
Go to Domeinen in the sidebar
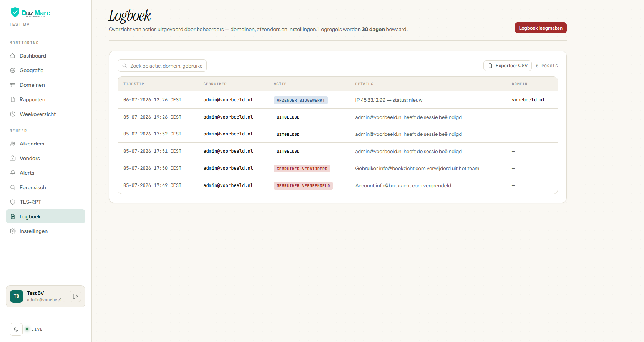coord(45,85)
